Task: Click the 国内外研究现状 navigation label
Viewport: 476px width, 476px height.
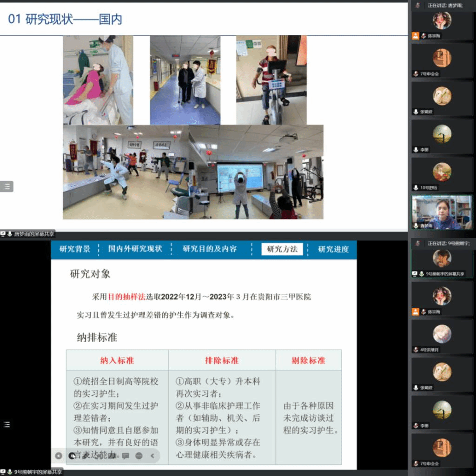Action: click(x=135, y=249)
